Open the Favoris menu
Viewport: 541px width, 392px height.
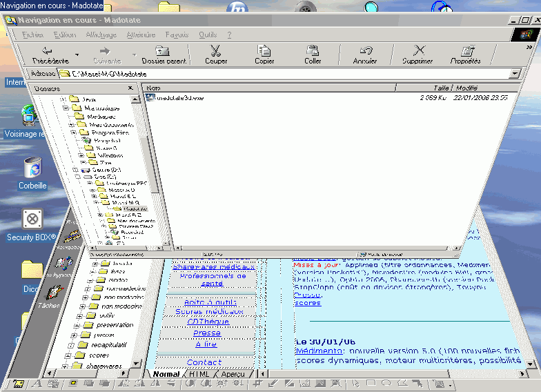tap(177, 35)
